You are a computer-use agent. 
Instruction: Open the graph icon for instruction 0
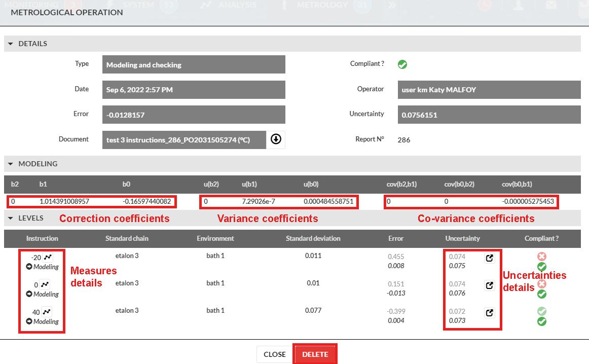[45, 284]
